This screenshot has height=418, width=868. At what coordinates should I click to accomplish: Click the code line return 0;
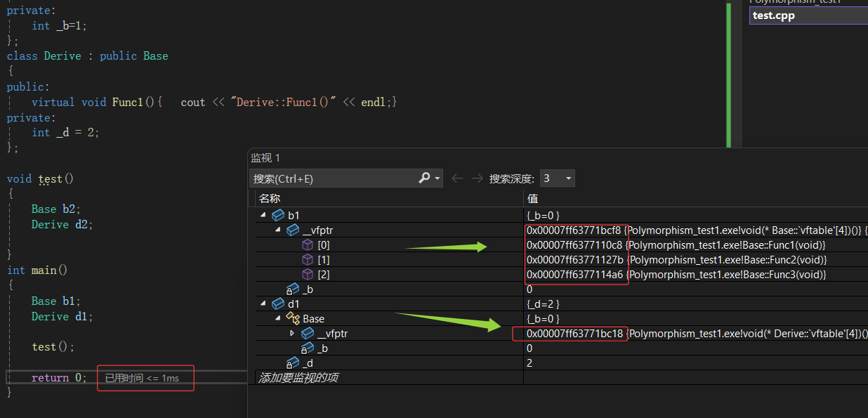click(59, 377)
